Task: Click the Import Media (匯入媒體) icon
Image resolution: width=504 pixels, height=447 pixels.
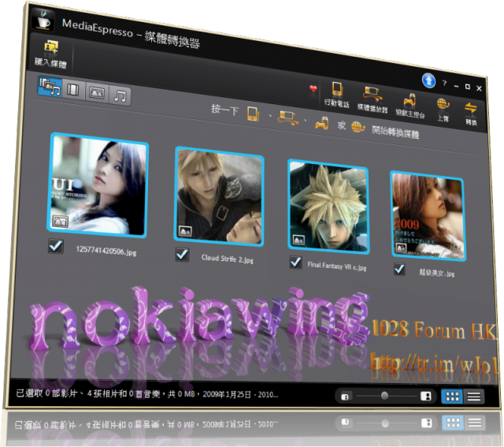Action: [50, 47]
